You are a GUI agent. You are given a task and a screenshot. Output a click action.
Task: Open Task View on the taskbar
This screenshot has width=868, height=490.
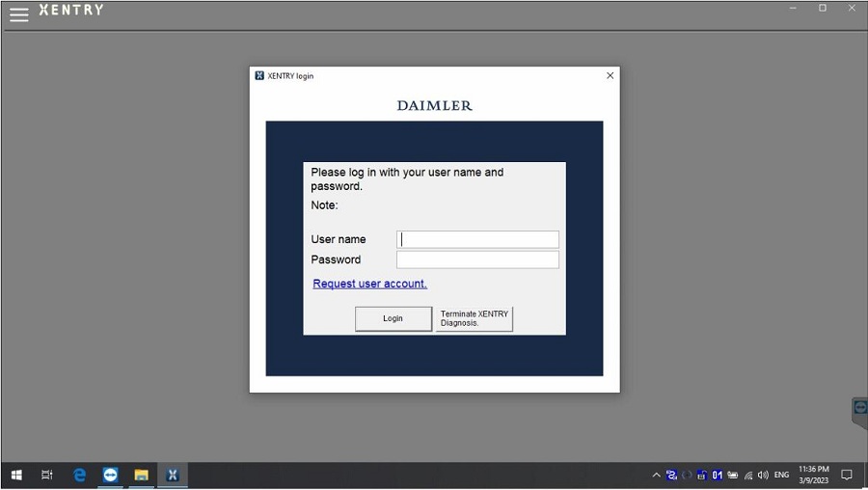[x=47, y=476]
